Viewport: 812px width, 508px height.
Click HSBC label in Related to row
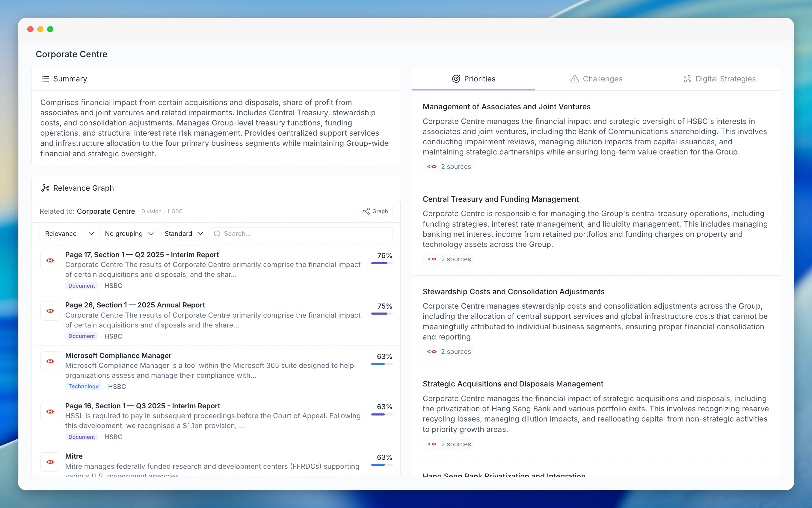tap(175, 211)
